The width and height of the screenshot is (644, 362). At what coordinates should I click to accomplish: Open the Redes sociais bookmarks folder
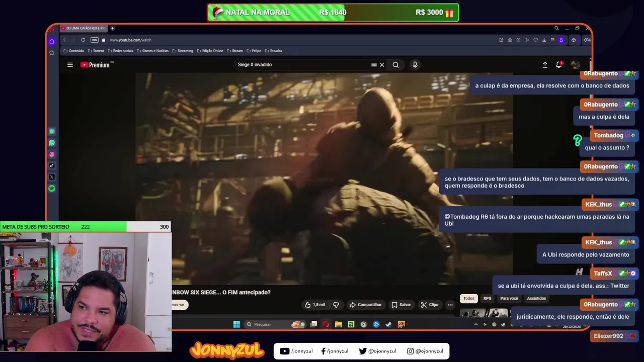[x=120, y=51]
